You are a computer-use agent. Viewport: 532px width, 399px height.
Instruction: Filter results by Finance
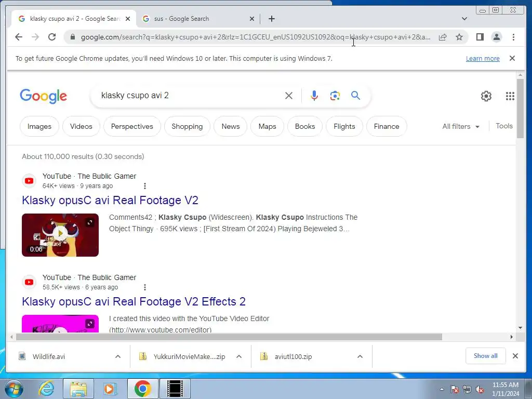coord(387,126)
